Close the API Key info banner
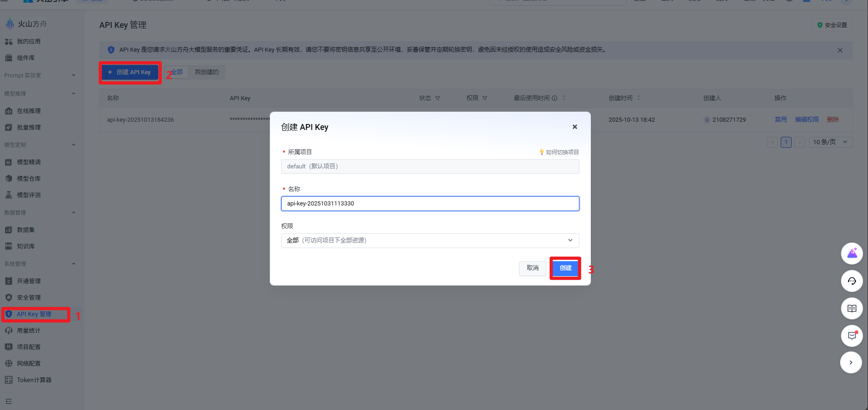The image size is (868, 410). pos(840,50)
